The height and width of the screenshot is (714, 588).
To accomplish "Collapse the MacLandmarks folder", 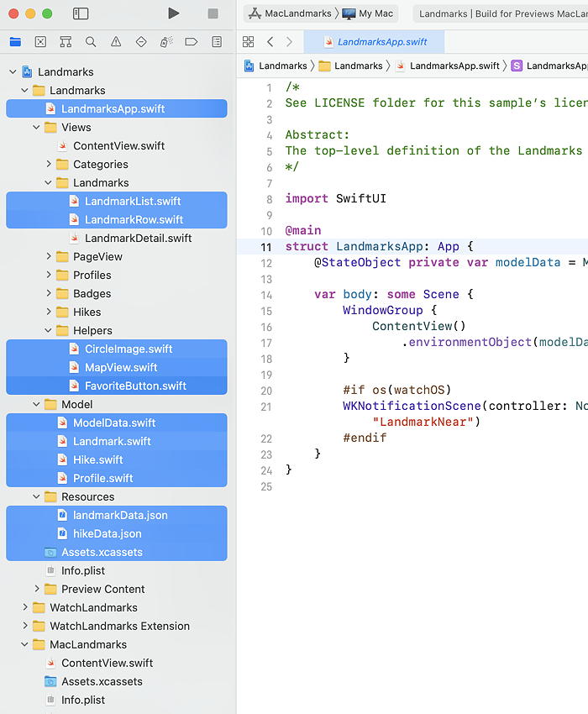I will click(x=24, y=644).
